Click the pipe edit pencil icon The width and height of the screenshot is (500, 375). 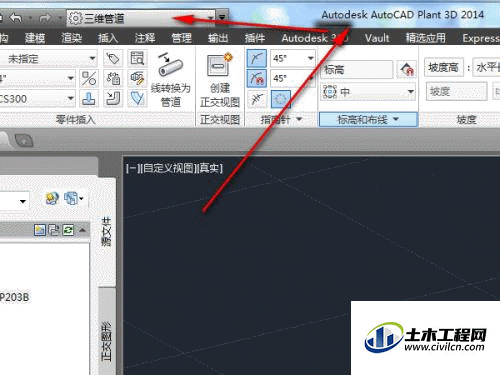coord(137,79)
